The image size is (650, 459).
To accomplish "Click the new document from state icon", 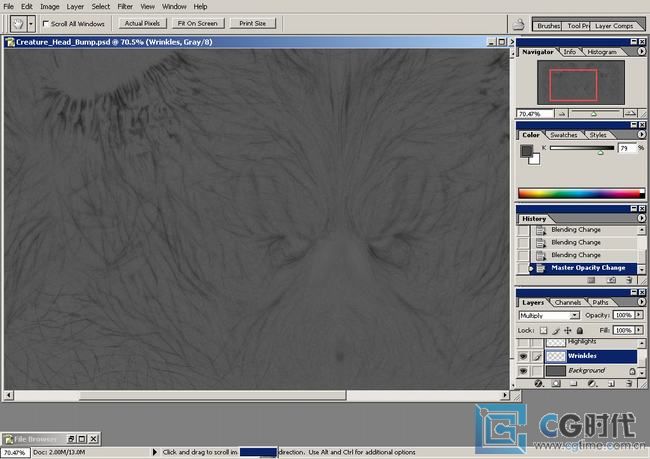I will point(592,280).
